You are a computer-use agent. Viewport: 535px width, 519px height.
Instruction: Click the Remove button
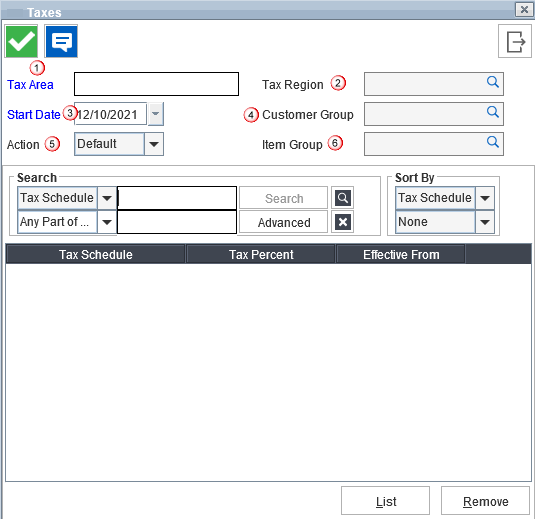(x=486, y=501)
